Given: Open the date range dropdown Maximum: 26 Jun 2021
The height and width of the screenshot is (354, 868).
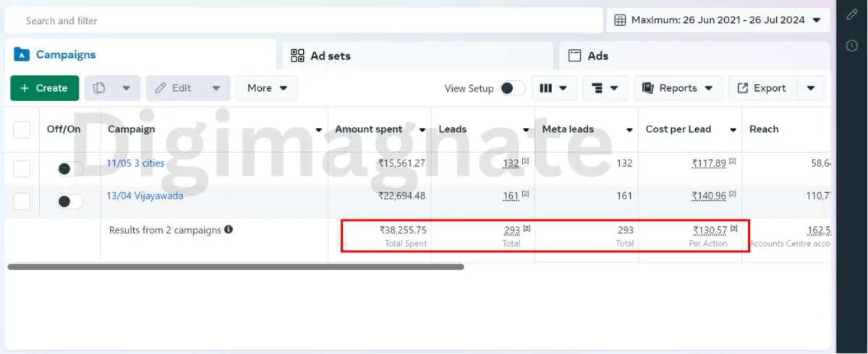Looking at the screenshot, I should click(718, 20).
